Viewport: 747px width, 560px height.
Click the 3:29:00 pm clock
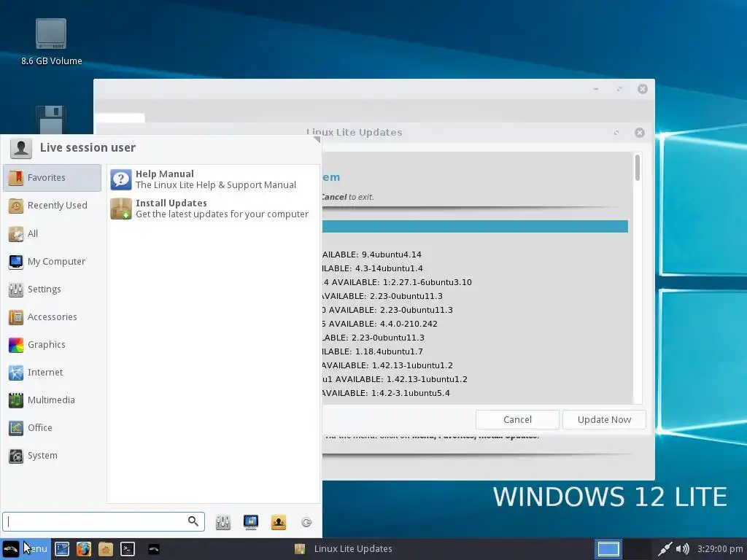pos(720,549)
